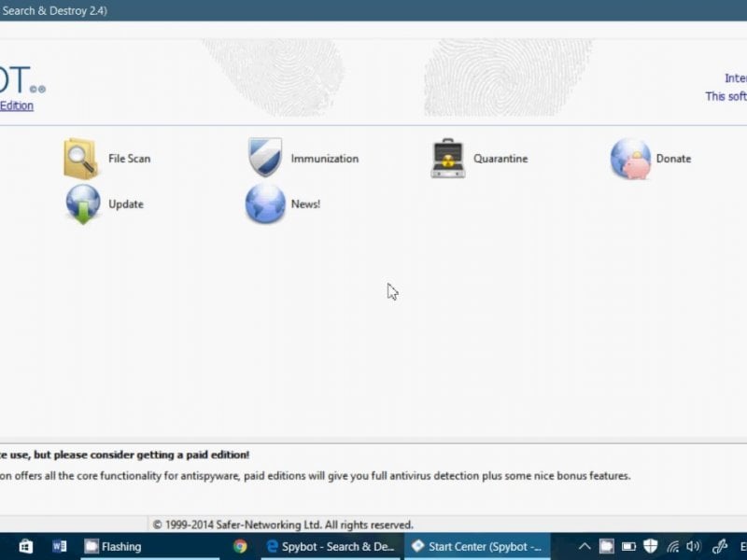Click the volume speaker tray icon
The height and width of the screenshot is (560, 747).
[x=693, y=546]
